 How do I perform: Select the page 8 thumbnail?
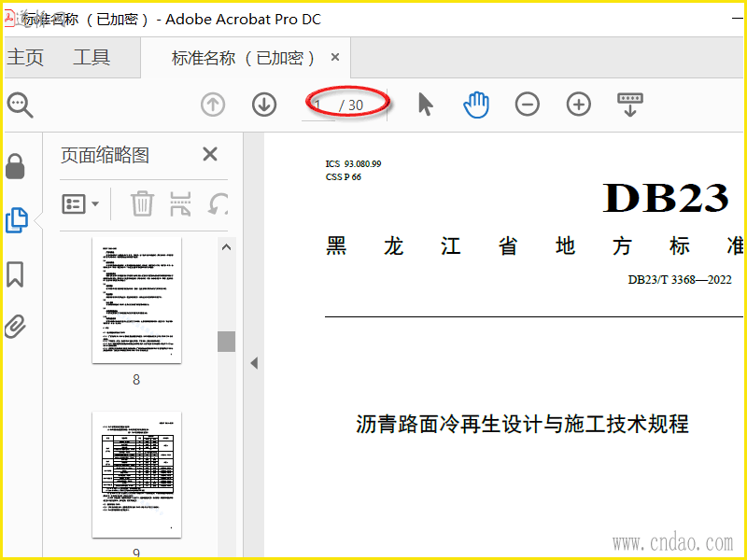click(136, 300)
